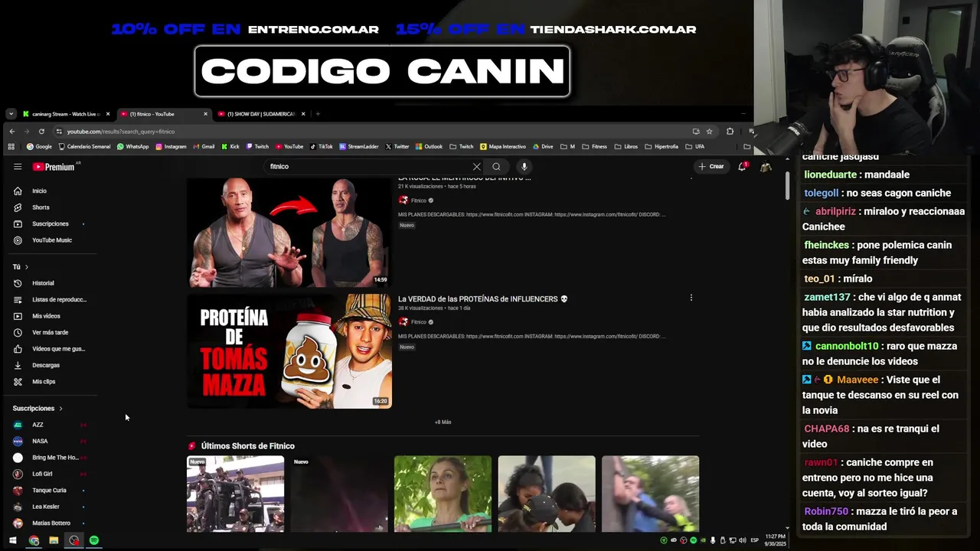This screenshot has height=551, width=980.
Task: Click the Windows Start button
Action: tap(13, 540)
